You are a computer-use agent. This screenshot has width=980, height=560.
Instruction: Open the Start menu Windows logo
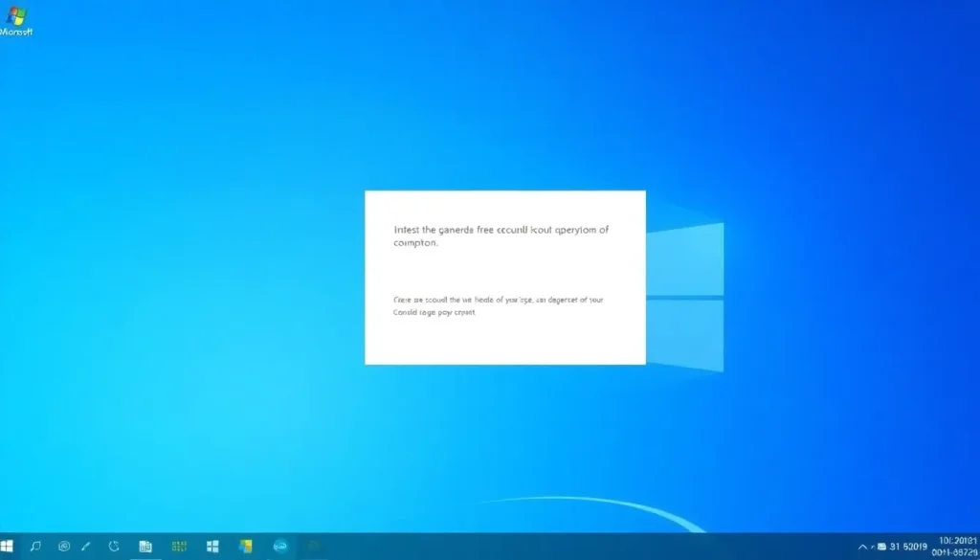[x=7, y=547]
